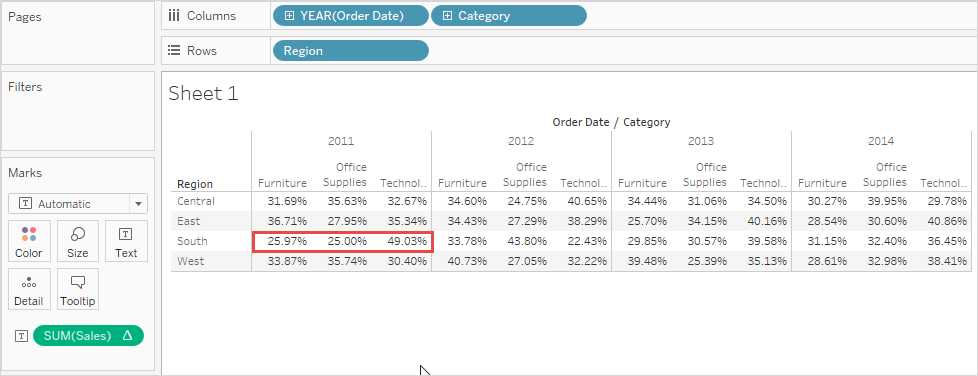This screenshot has width=978, height=376.
Task: Select the 38.41% cell
Action: (x=946, y=261)
